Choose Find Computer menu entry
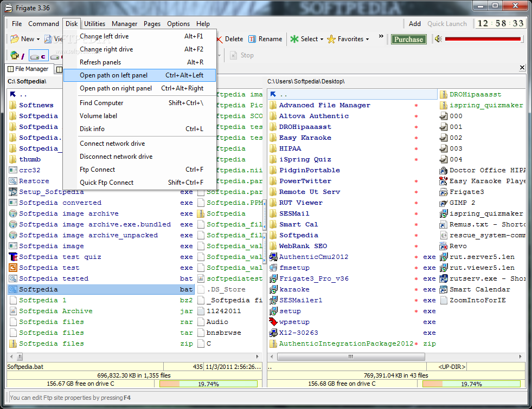This screenshot has height=409, width=532. click(x=139, y=103)
